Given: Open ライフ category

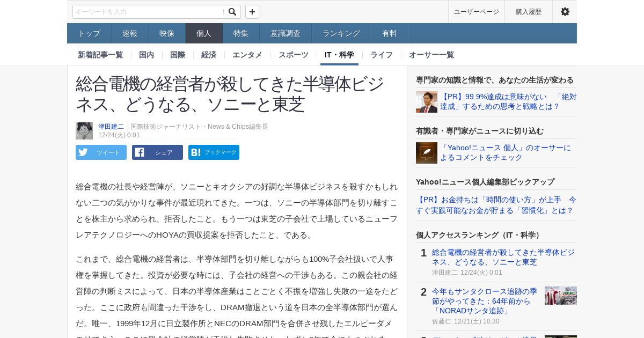Looking at the screenshot, I should tap(382, 55).
